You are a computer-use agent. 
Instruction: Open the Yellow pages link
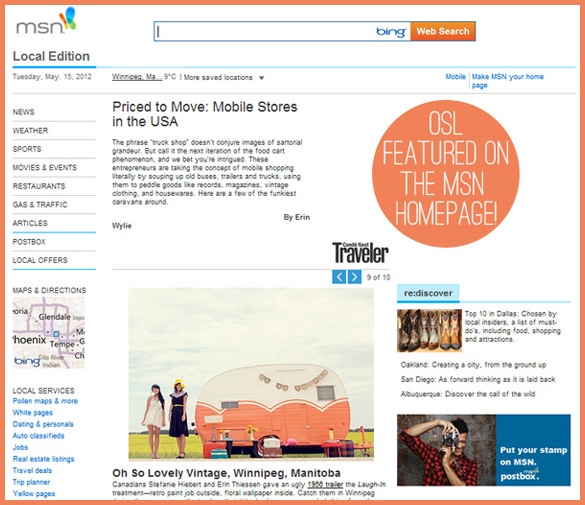pyautogui.click(x=34, y=493)
